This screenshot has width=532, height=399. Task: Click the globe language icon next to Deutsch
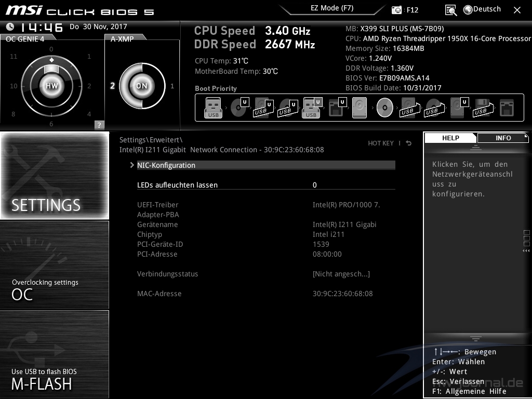click(468, 10)
